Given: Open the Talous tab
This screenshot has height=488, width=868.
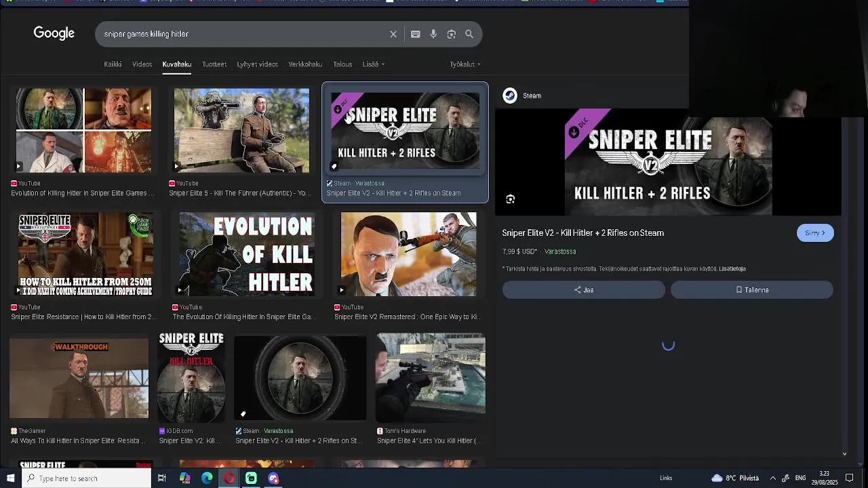Looking at the screenshot, I should tap(342, 64).
